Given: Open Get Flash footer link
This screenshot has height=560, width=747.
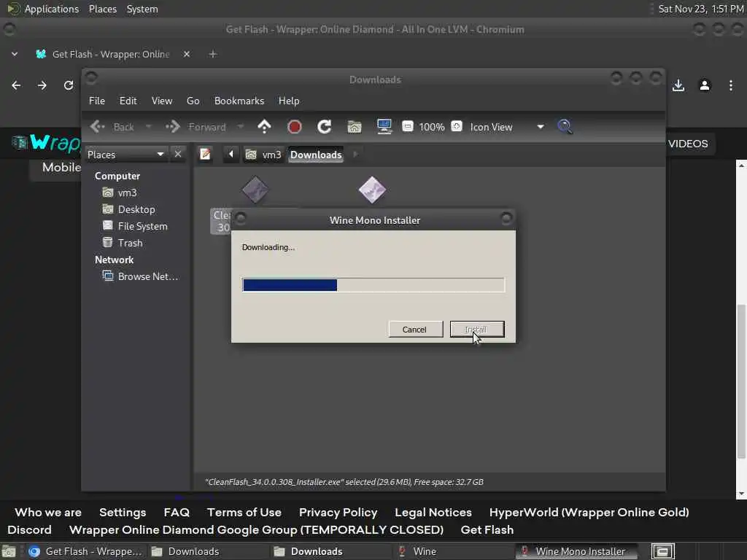Looking at the screenshot, I should 487,529.
